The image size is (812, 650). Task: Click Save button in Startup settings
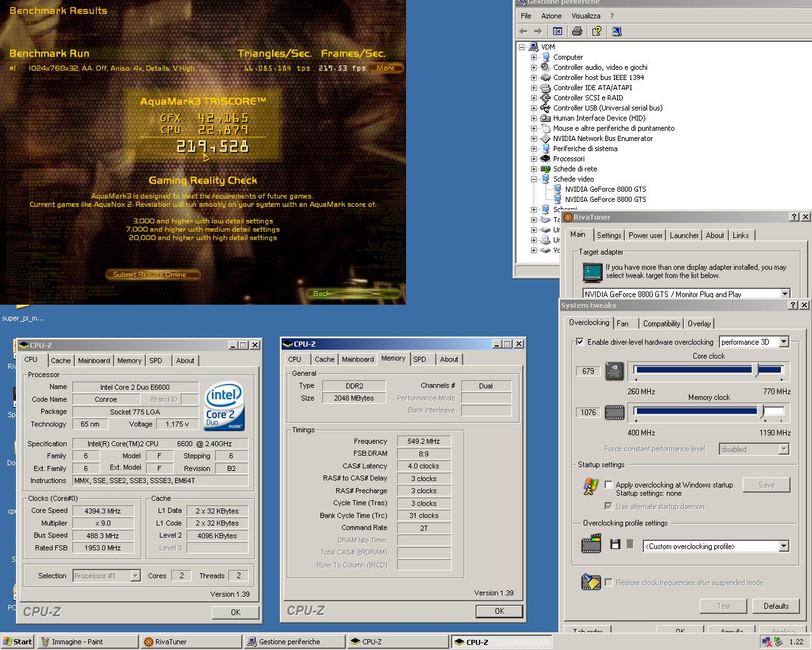point(766,485)
